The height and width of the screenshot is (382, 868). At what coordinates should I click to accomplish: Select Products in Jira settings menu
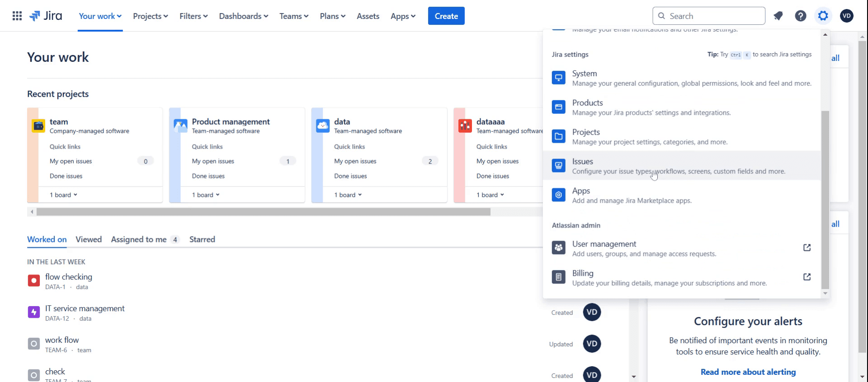pyautogui.click(x=682, y=107)
